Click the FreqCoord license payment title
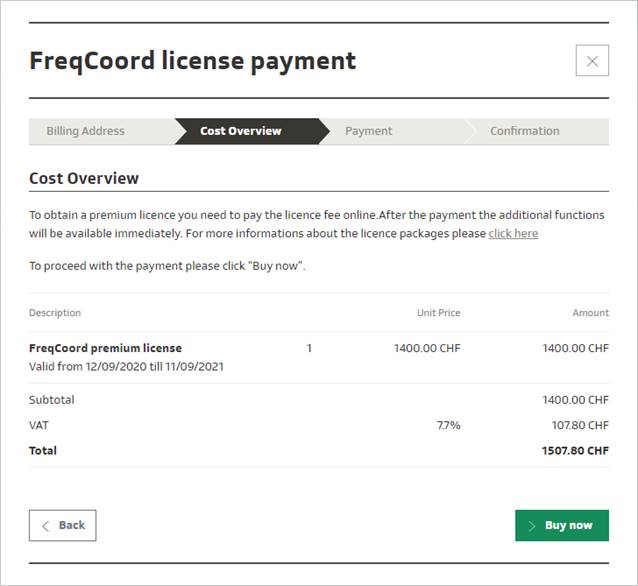Viewport: 638px width, 586px height. (192, 61)
